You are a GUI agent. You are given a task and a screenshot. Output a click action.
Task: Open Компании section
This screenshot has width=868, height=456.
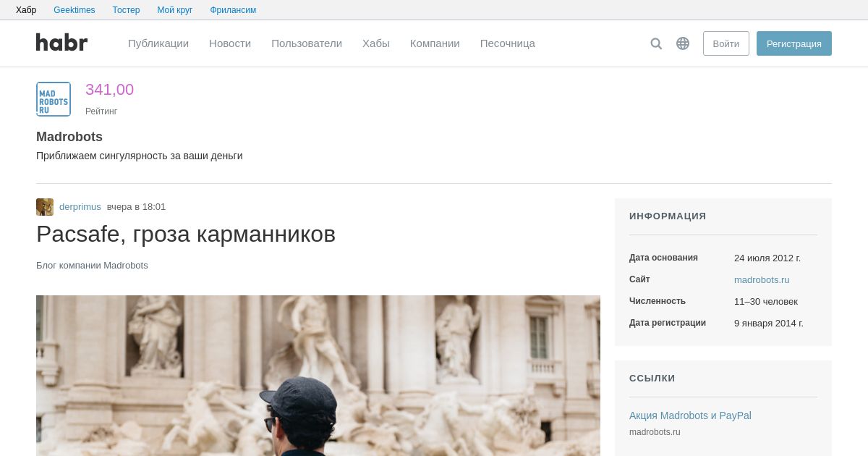click(x=435, y=43)
